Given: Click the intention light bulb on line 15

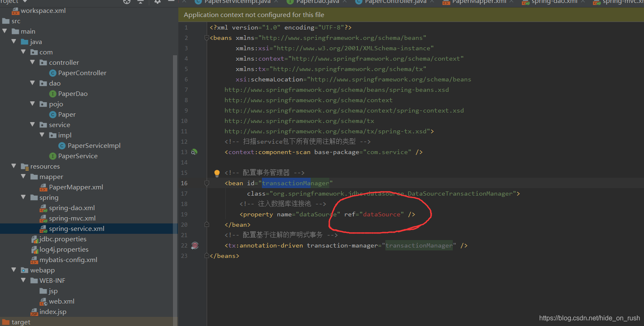Looking at the screenshot, I should (217, 173).
